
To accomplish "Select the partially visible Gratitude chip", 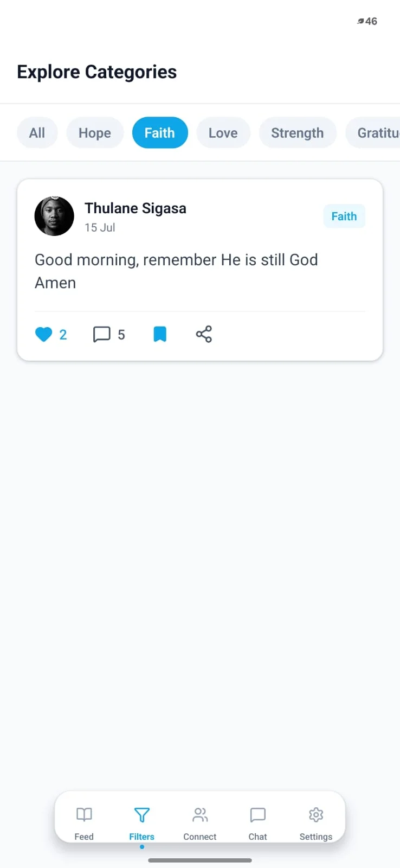I will [373, 133].
